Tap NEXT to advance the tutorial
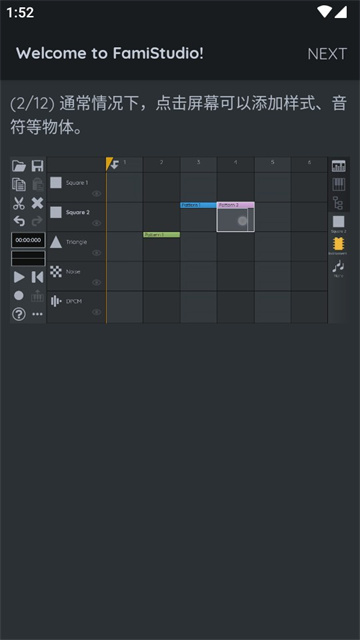This screenshot has height=640, width=360. pos(327,53)
